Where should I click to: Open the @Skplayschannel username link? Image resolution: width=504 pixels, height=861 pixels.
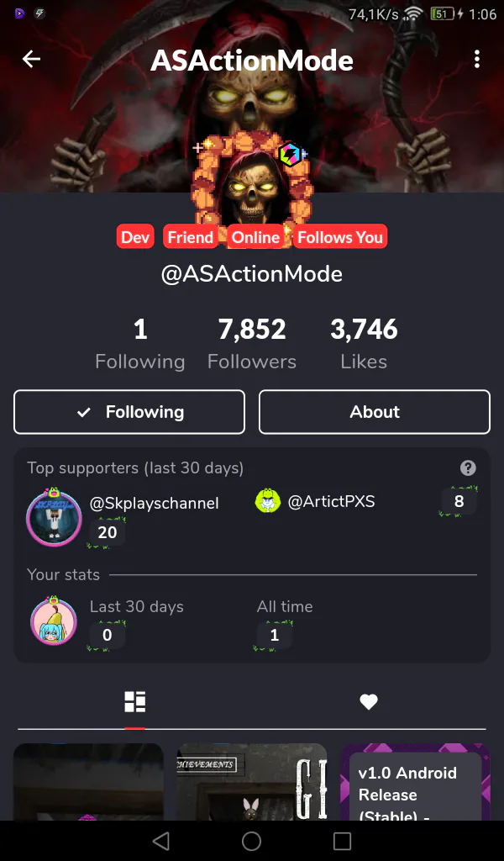click(x=154, y=503)
